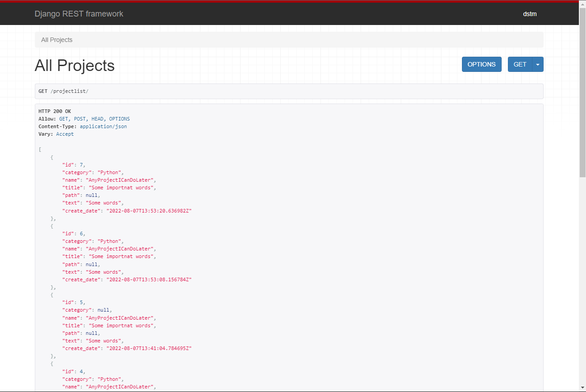Click create_date value ending 20.636982Z
This screenshot has height=392, width=586.
(x=149, y=211)
